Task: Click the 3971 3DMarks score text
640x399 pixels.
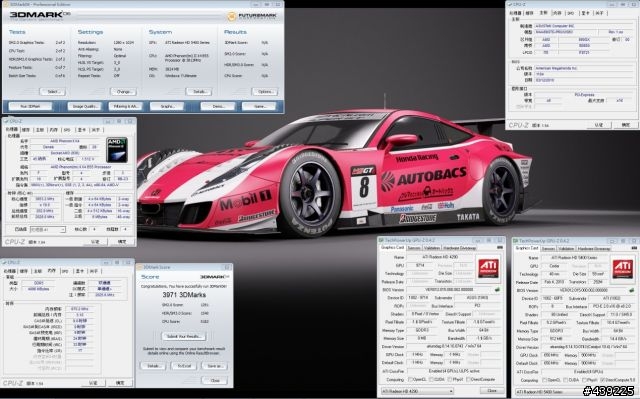Action: click(x=184, y=295)
